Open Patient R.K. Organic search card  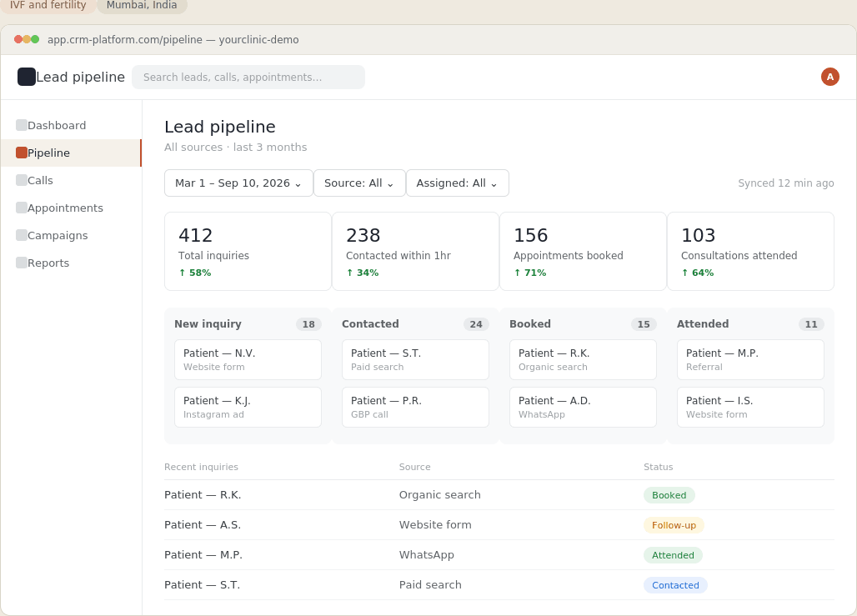pyautogui.click(x=583, y=359)
